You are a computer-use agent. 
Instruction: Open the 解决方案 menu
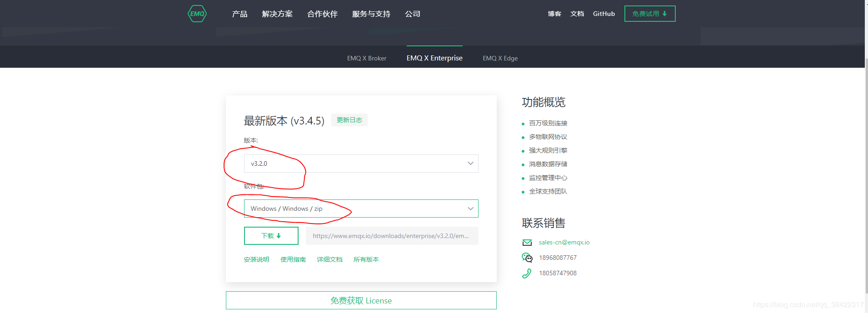coord(277,14)
